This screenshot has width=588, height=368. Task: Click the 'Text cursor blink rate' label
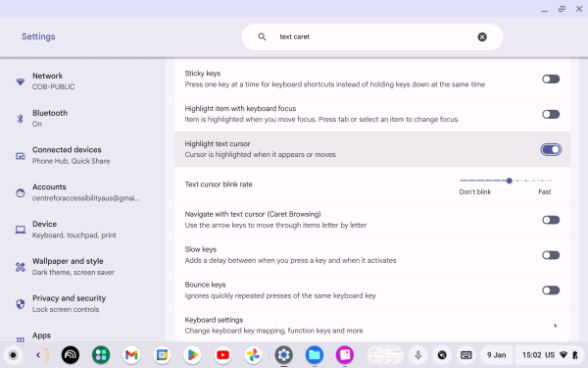[219, 184]
